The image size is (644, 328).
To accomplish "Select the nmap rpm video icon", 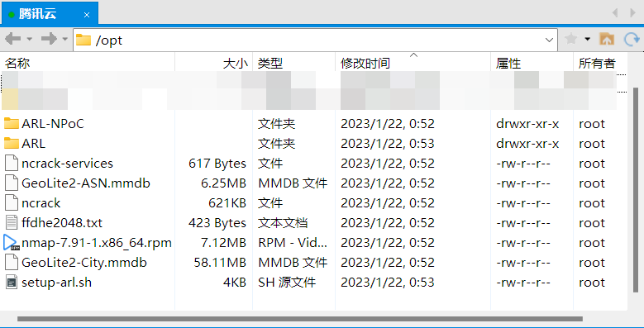I will (x=11, y=243).
